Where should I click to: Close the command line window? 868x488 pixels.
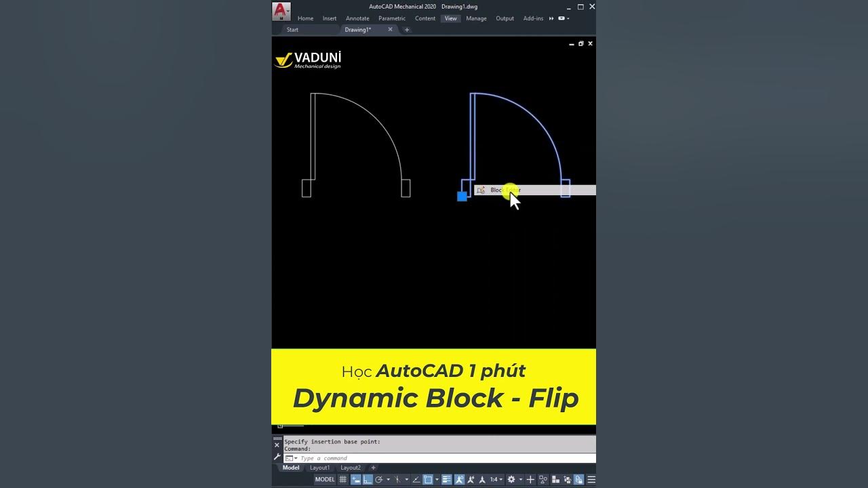pos(277,445)
